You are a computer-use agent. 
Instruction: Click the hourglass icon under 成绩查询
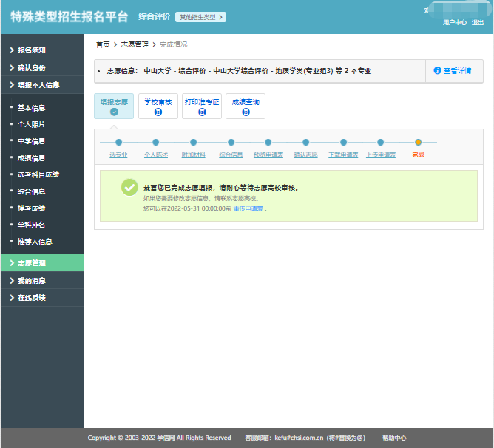pyautogui.click(x=246, y=112)
